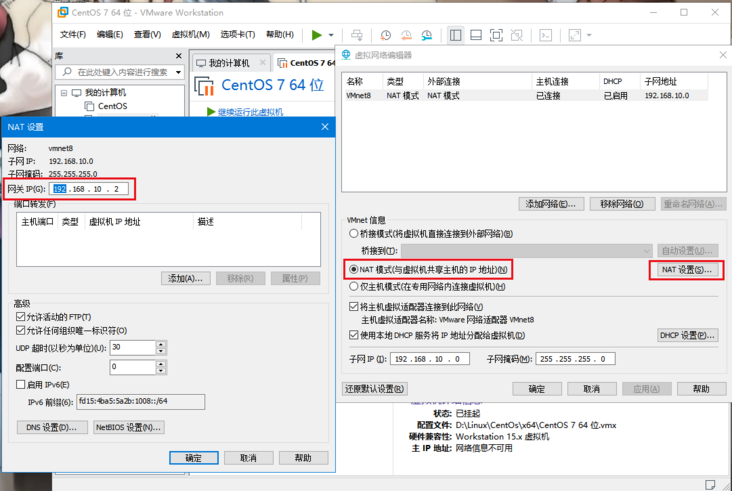The height and width of the screenshot is (491, 732).
Task: Click the library search input field
Action: click(122, 72)
